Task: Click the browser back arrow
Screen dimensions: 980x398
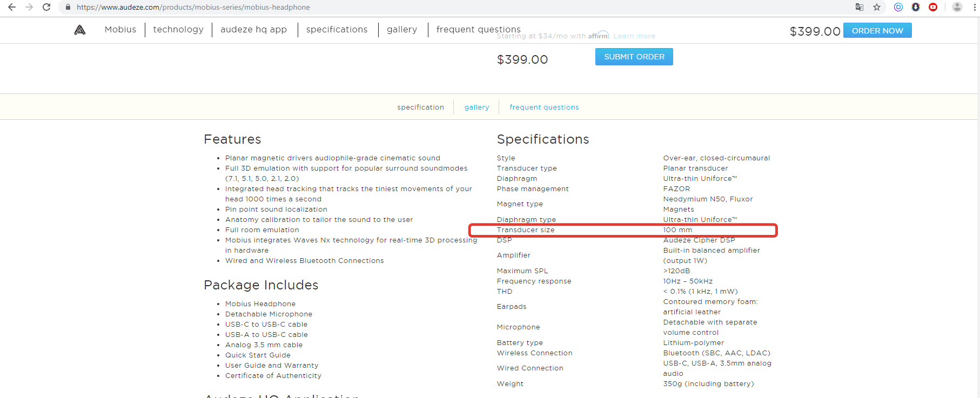Action: (11, 7)
